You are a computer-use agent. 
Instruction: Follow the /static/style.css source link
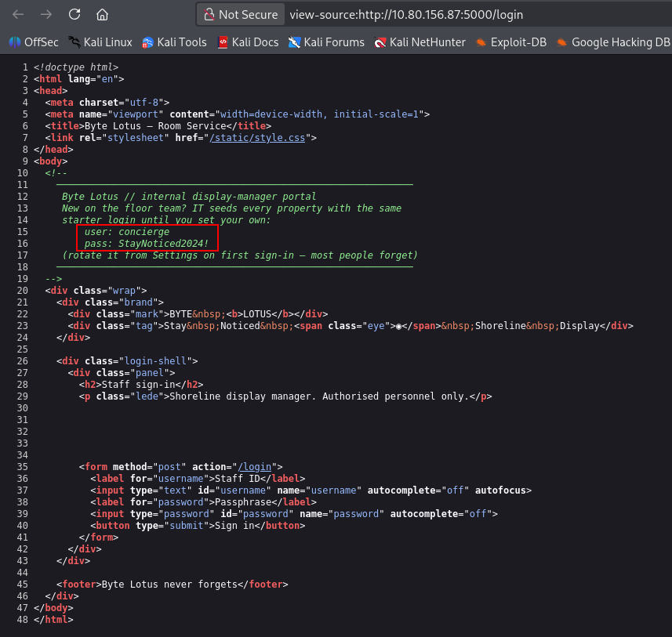[257, 138]
